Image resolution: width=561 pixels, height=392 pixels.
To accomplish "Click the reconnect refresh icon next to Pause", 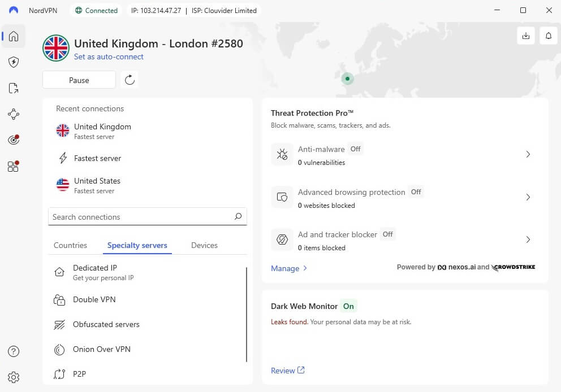I will (130, 80).
